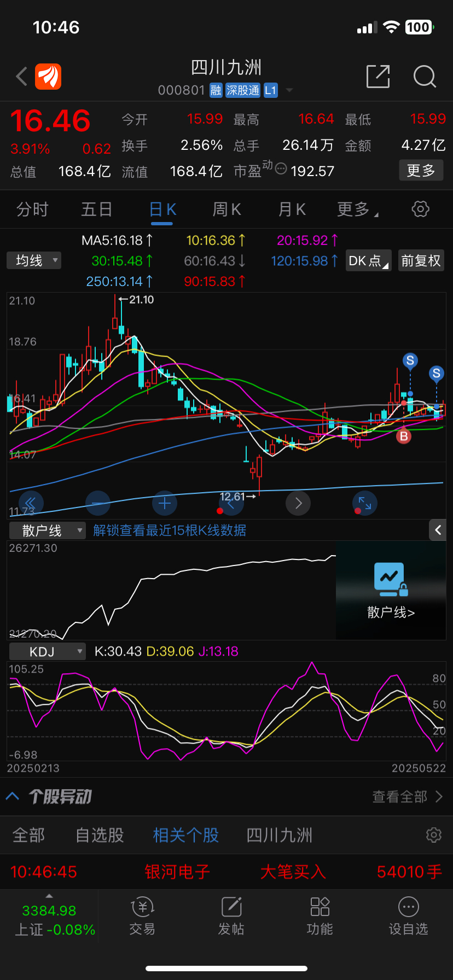The image size is (453, 980).
Task: Select the 全部 filter tab
Action: point(29,835)
